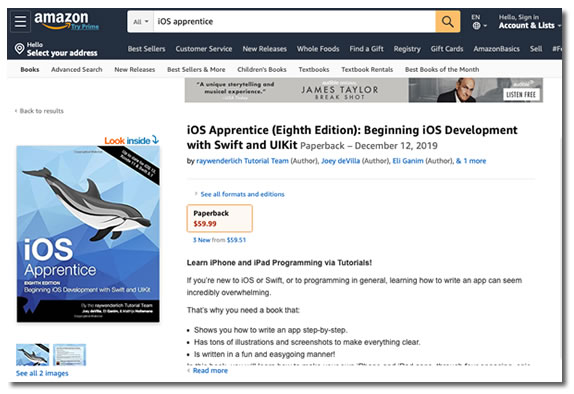Viewport: 574px width, 394px height.
Task: Click 3 New from $59.51 link
Action: pyautogui.click(x=219, y=240)
